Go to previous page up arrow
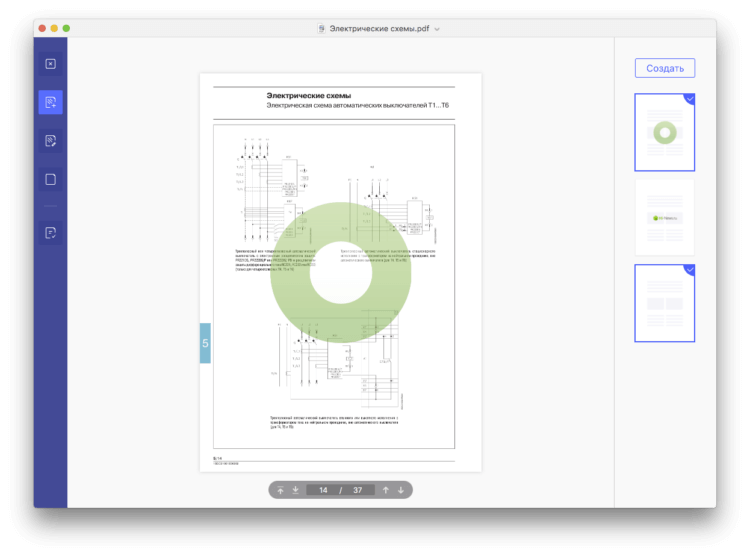Image resolution: width=750 pixels, height=556 pixels. point(386,490)
